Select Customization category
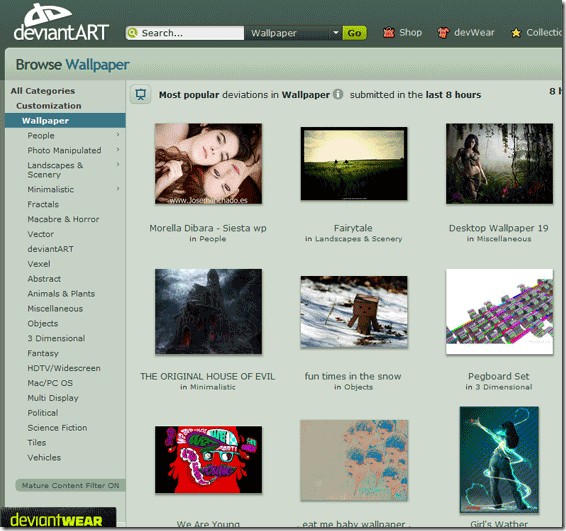This screenshot has height=531, width=566. point(49,106)
